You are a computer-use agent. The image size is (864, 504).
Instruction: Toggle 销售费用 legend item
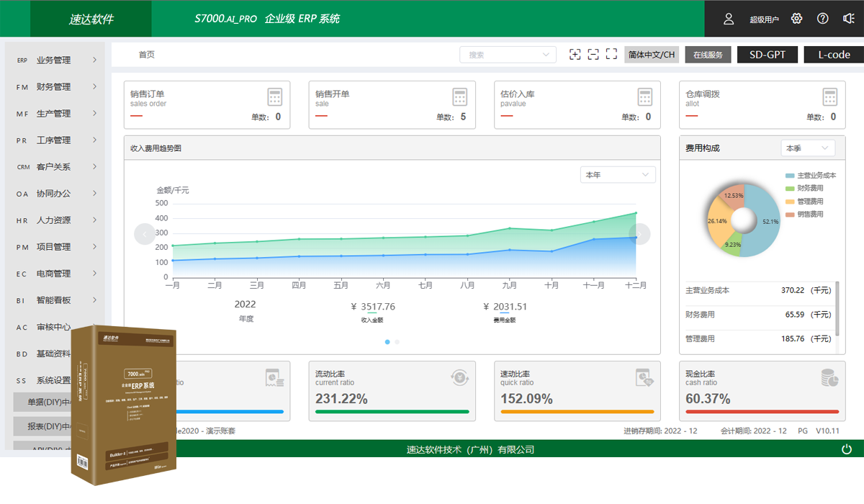click(x=804, y=215)
